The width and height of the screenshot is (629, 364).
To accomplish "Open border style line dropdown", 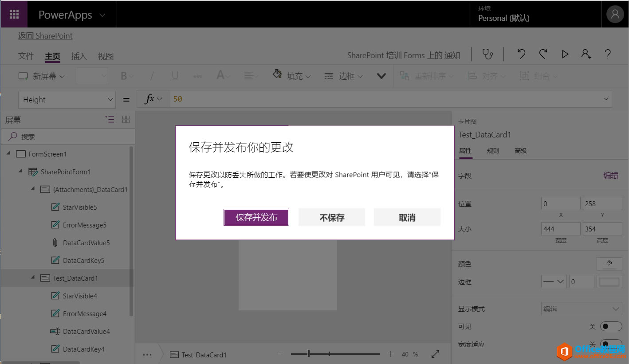I will (x=554, y=282).
